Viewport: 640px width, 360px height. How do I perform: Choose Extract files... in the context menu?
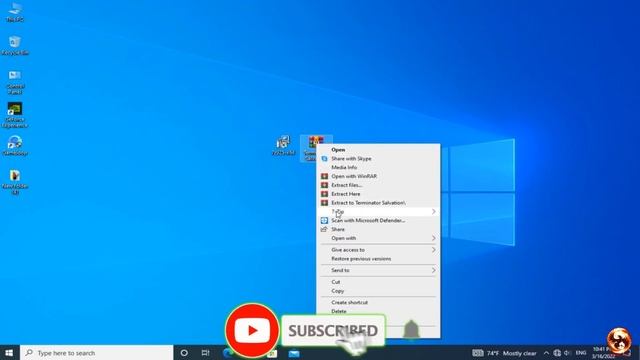coord(378,185)
